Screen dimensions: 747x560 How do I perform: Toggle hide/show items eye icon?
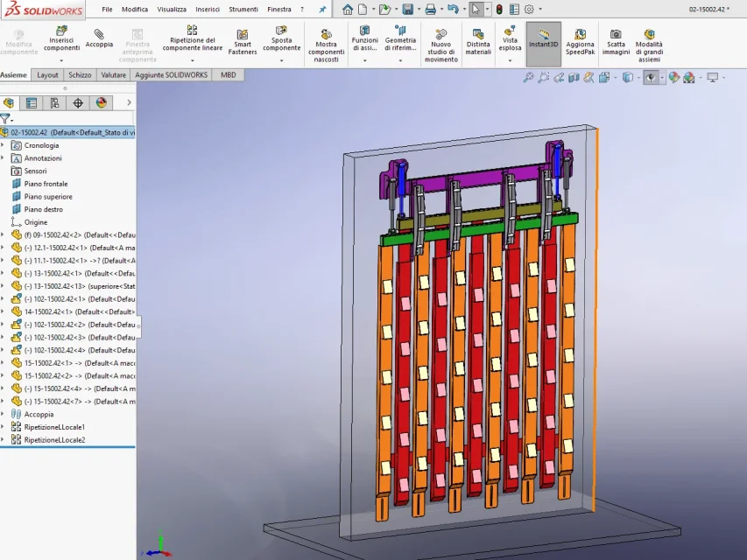coord(651,78)
